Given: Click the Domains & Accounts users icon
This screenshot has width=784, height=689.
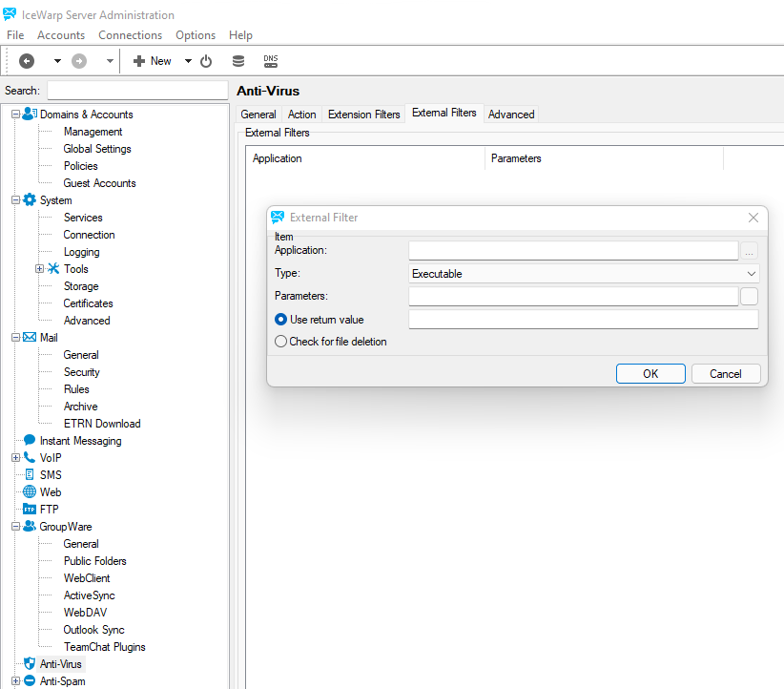Looking at the screenshot, I should tap(30, 114).
